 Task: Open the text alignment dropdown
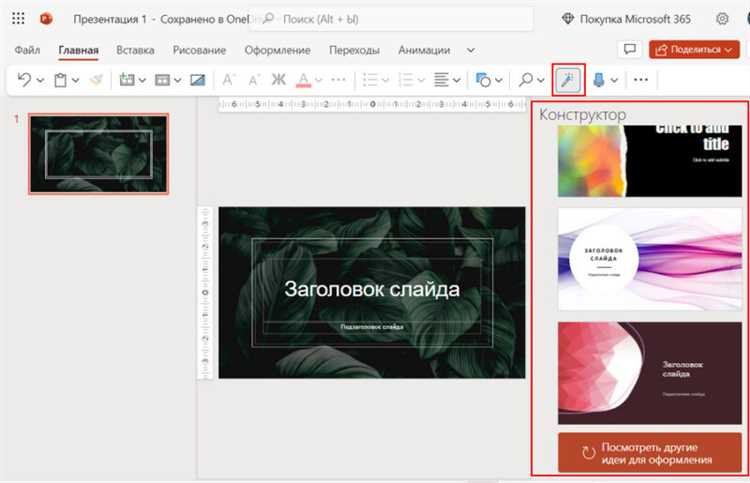(457, 80)
